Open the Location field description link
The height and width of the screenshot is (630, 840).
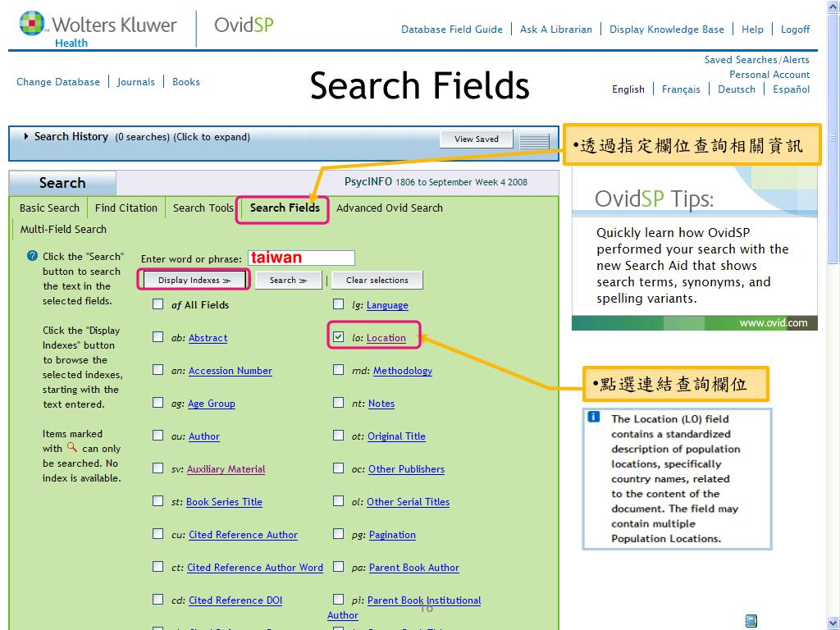[x=386, y=338]
